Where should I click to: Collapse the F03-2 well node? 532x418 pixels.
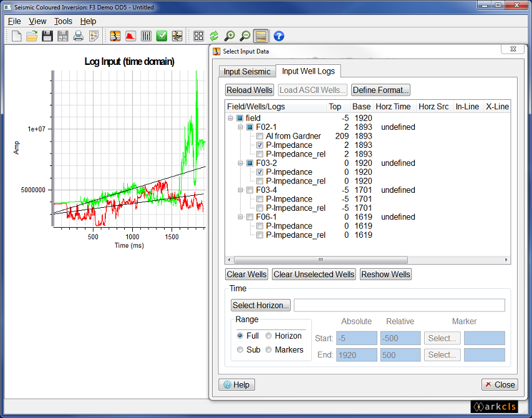coord(240,163)
